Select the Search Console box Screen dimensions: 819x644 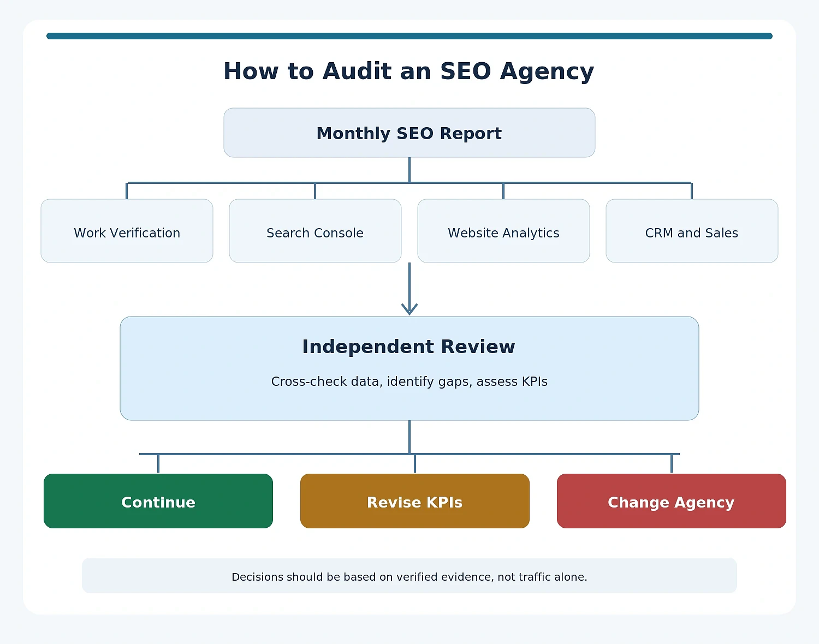pos(315,231)
